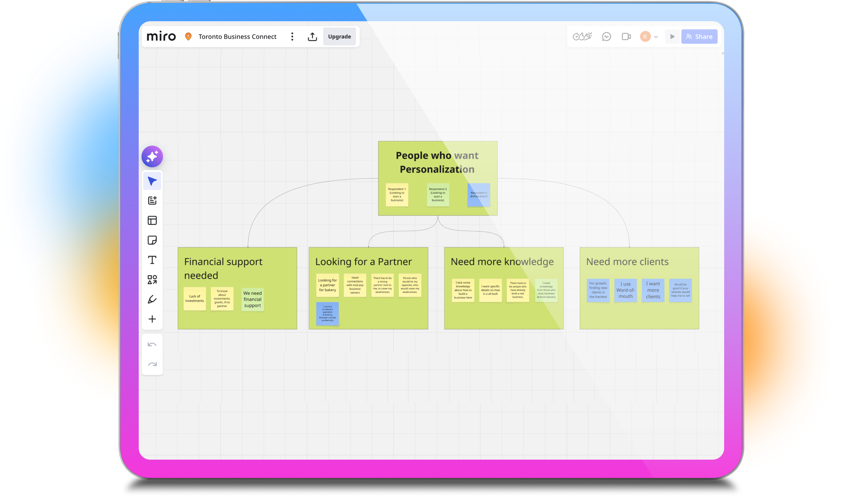Image resolution: width=861 pixels, height=504 pixels.
Task: Open the Shapes tool
Action: tap(152, 280)
